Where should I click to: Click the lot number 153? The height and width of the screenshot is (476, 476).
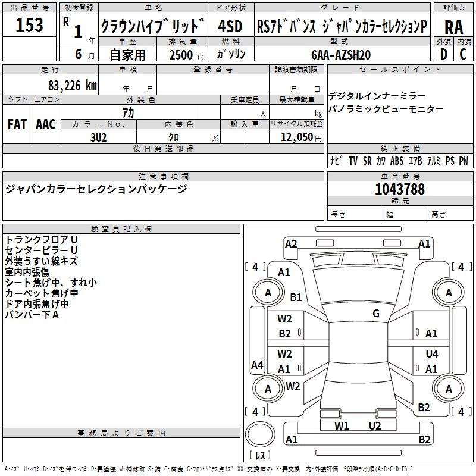tap(29, 25)
